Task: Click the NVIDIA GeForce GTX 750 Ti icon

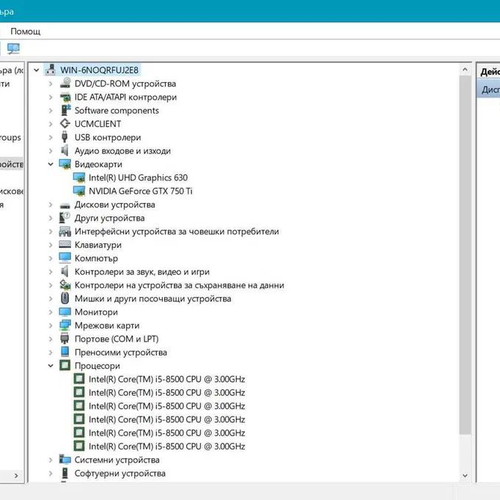Action: pyautogui.click(x=79, y=191)
